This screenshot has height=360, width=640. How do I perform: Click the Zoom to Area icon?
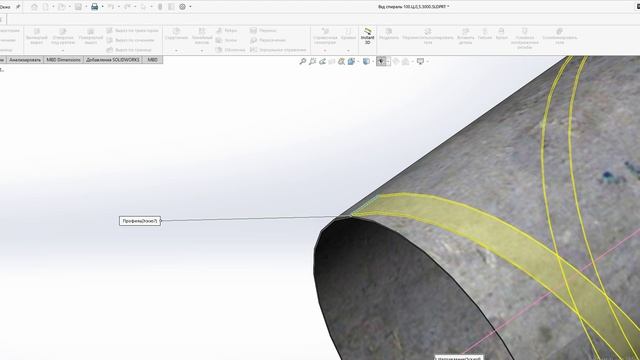[x=312, y=61]
